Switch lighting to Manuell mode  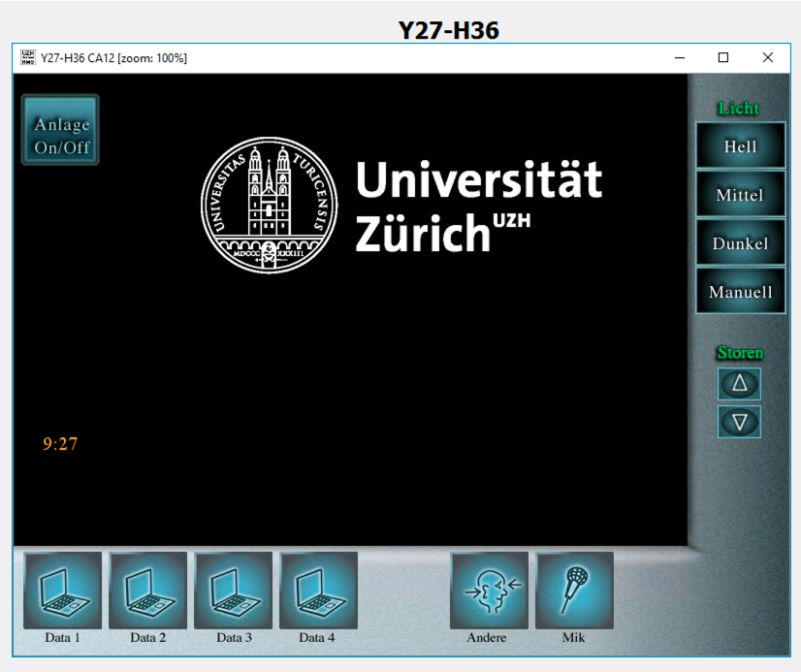click(740, 292)
